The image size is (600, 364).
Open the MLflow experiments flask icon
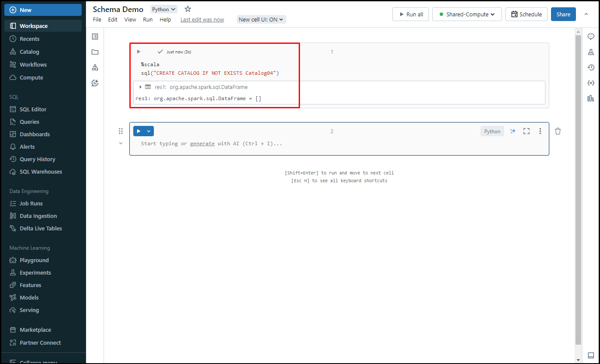click(x=591, y=52)
